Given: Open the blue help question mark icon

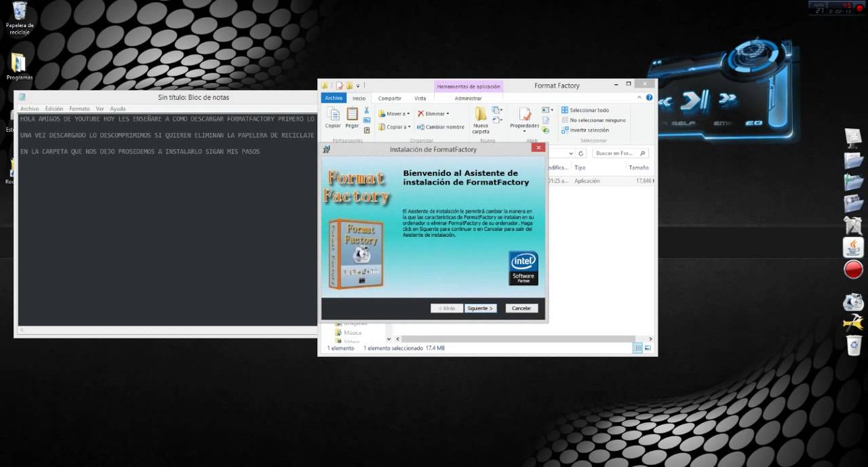Looking at the screenshot, I should tap(649, 98).
